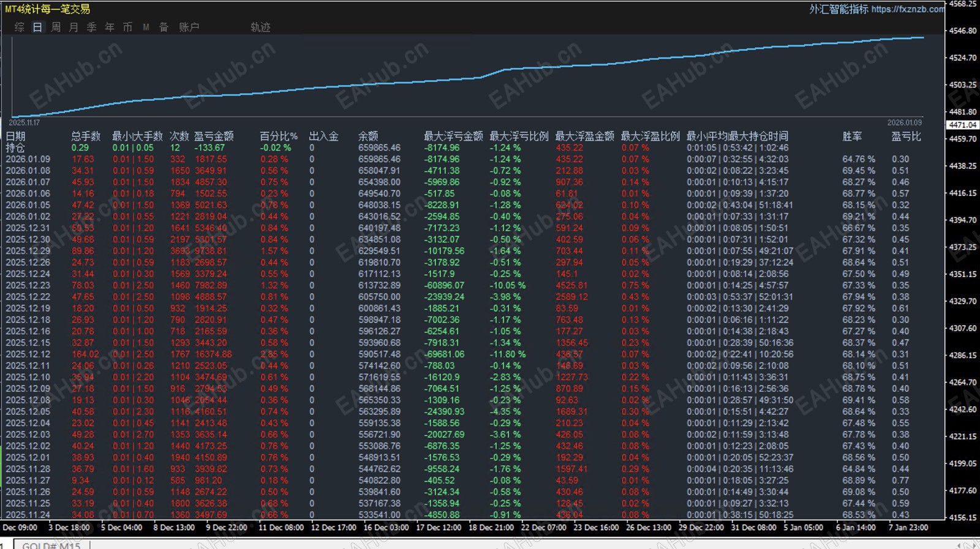Open the 轨迹 track tab
Image resolution: width=980 pixels, height=549 pixels.
tap(260, 27)
